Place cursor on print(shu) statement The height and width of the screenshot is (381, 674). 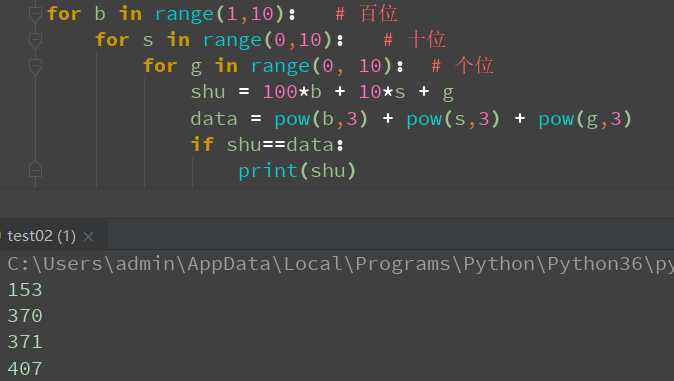297,171
